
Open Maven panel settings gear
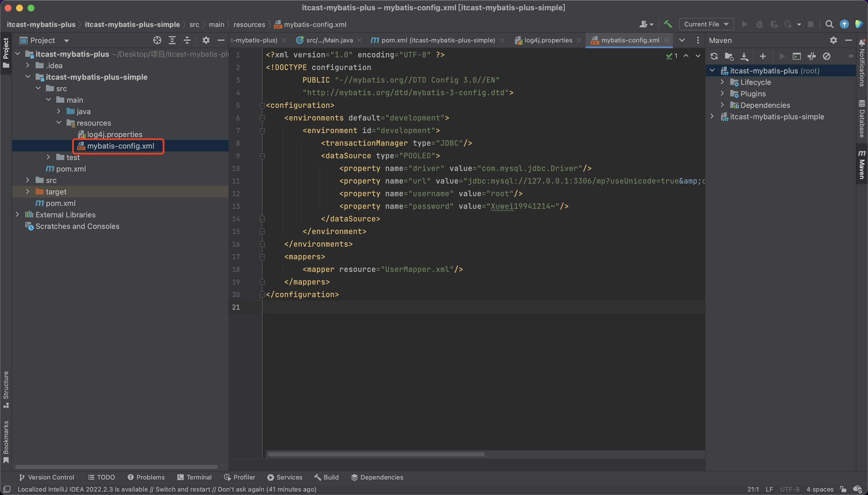(x=833, y=40)
